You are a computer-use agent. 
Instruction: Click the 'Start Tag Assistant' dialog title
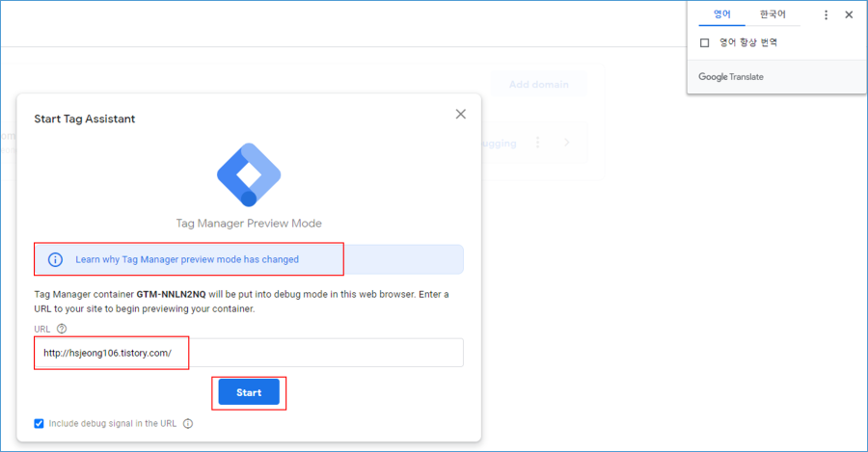(x=85, y=119)
